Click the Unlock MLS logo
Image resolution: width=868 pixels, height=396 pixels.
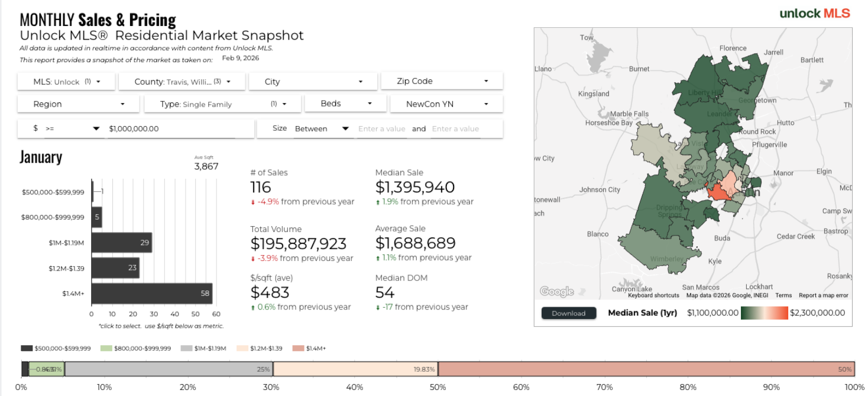pos(815,13)
